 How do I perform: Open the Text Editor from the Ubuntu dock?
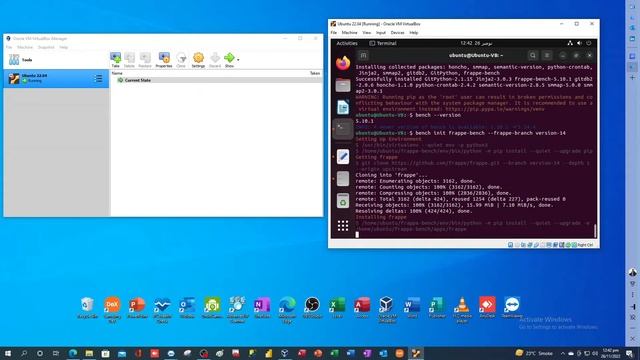tap(343, 157)
